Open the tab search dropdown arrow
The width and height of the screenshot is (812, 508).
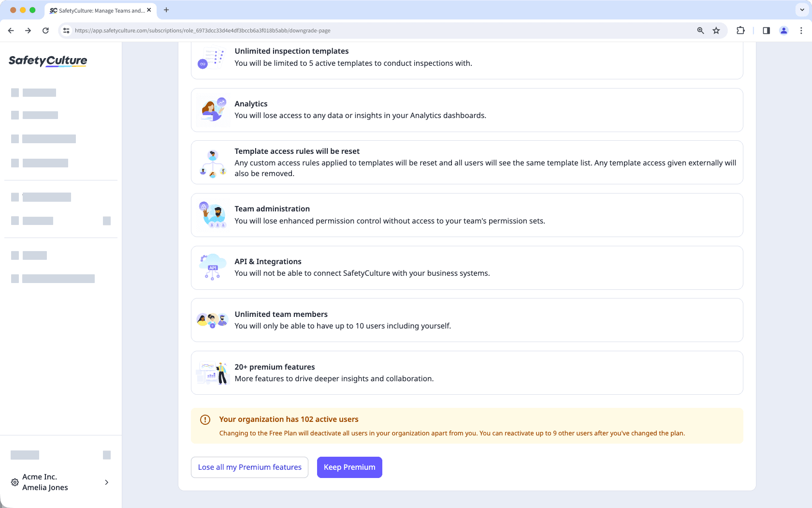(802, 10)
